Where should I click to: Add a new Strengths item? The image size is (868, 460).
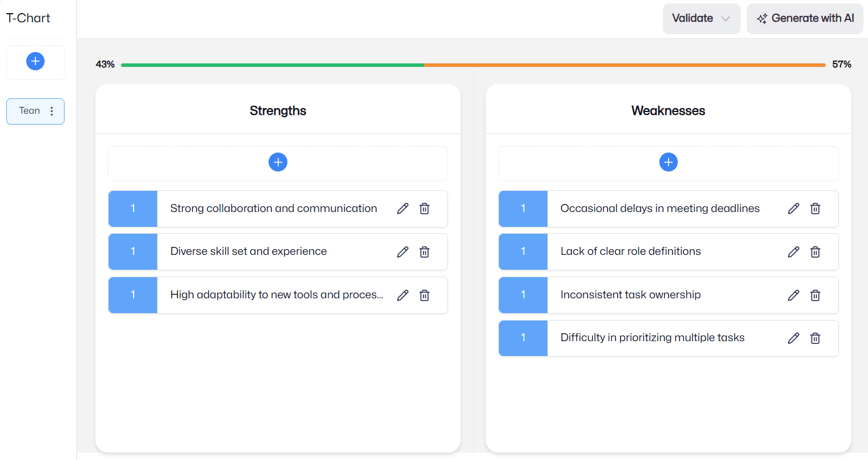[278, 162]
